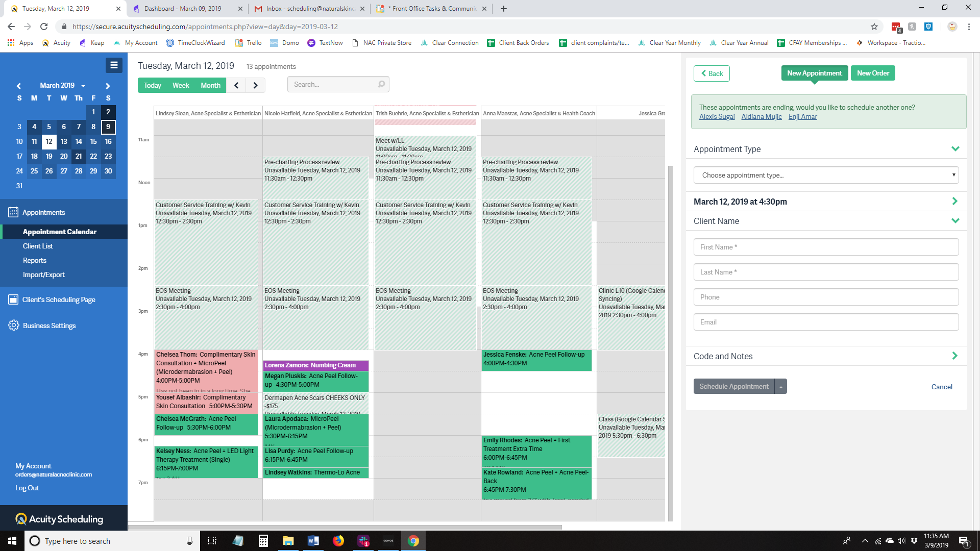This screenshot has height=551, width=980.
Task: Open Apps bookmarks shortcut
Action: click(20, 43)
